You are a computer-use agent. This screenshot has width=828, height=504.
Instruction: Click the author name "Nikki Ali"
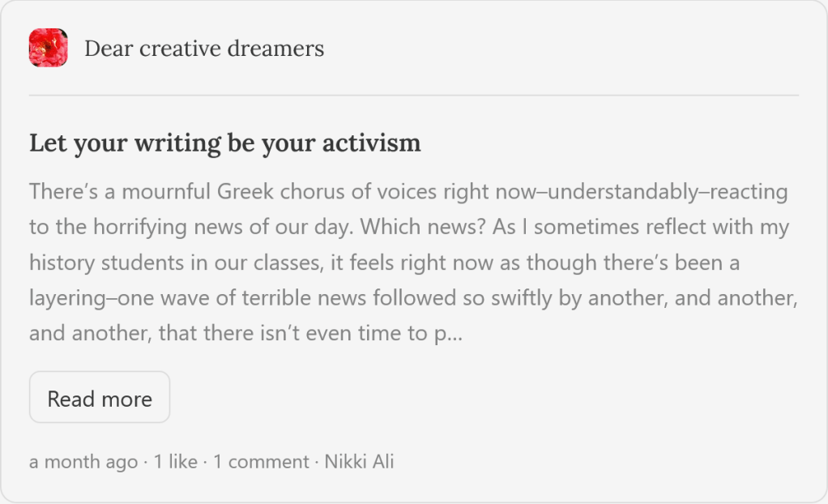(359, 462)
